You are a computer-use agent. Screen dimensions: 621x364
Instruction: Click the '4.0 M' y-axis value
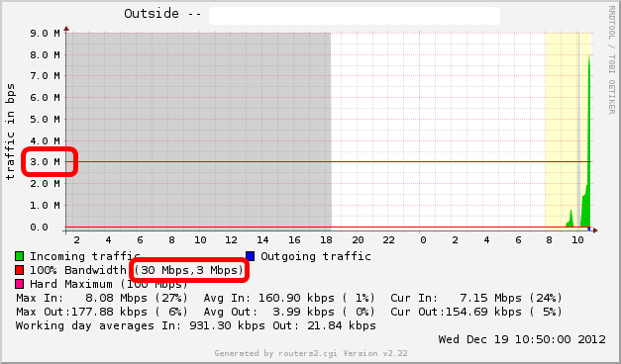(x=45, y=140)
